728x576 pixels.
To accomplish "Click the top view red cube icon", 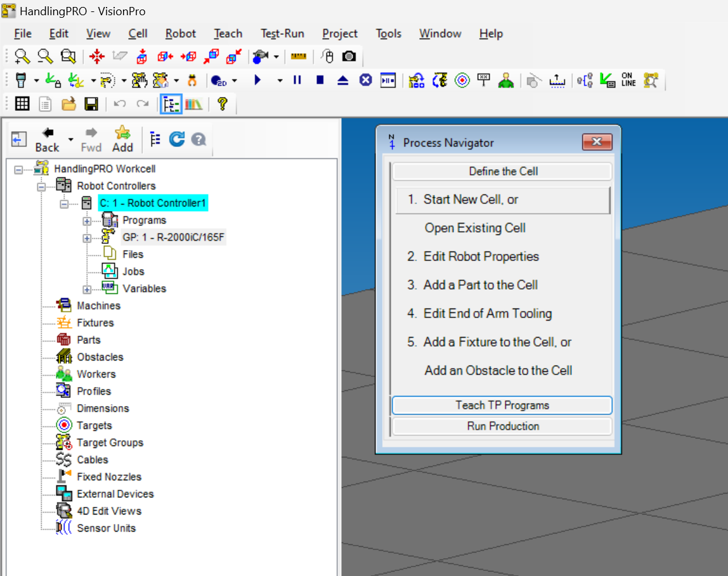I will pyautogui.click(x=142, y=56).
